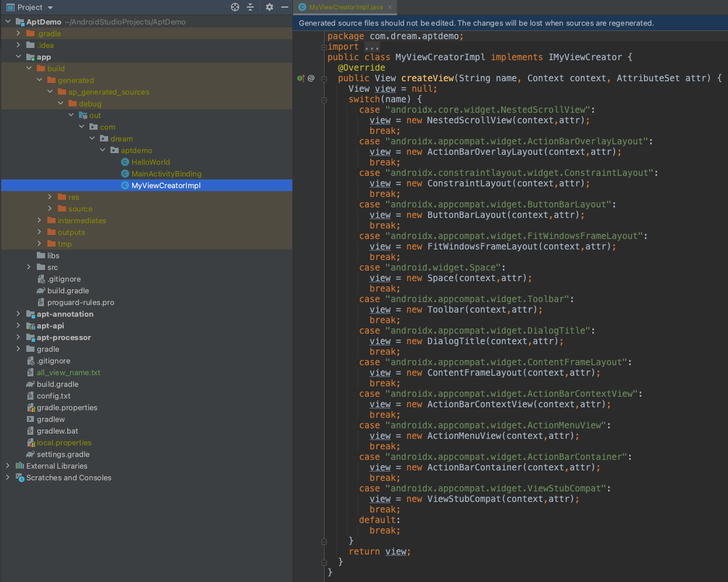Click the out generated-sources folder icon
728x582 pixels.
tap(83, 115)
